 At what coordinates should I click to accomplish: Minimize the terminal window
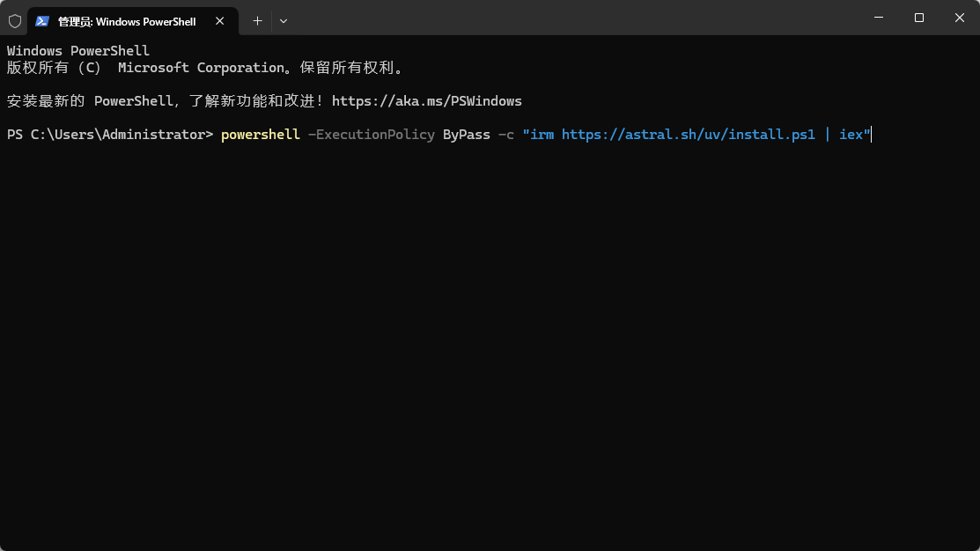pyautogui.click(x=879, y=18)
